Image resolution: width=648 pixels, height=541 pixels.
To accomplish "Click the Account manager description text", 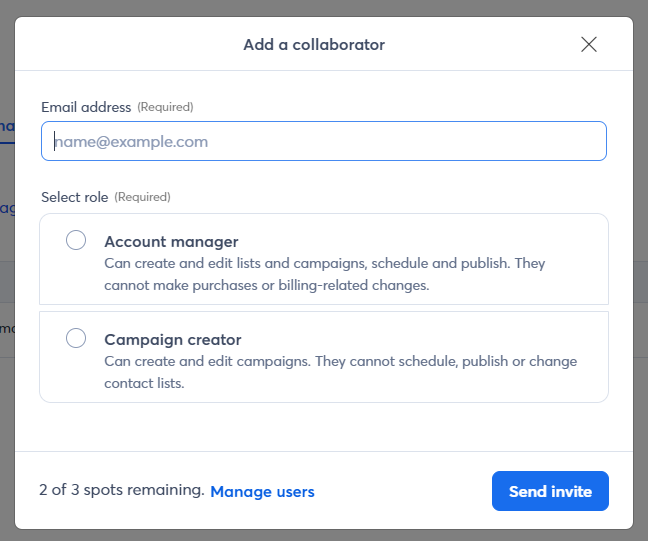I will pos(325,274).
